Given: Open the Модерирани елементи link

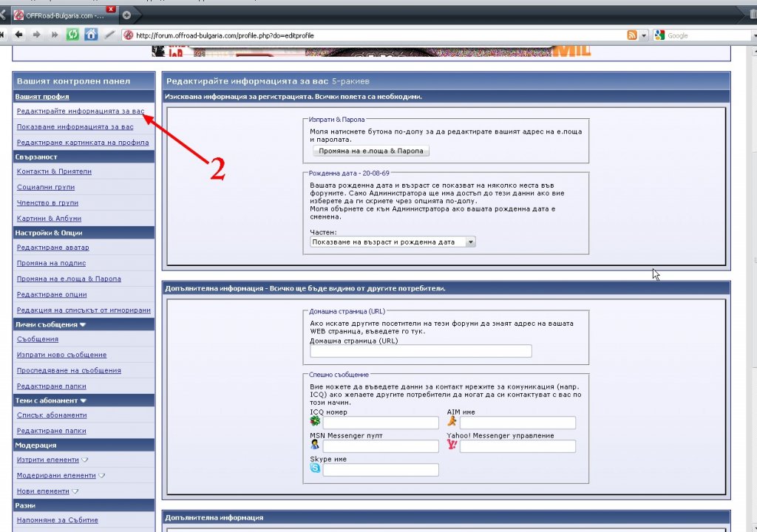Looking at the screenshot, I should [x=56, y=476].
